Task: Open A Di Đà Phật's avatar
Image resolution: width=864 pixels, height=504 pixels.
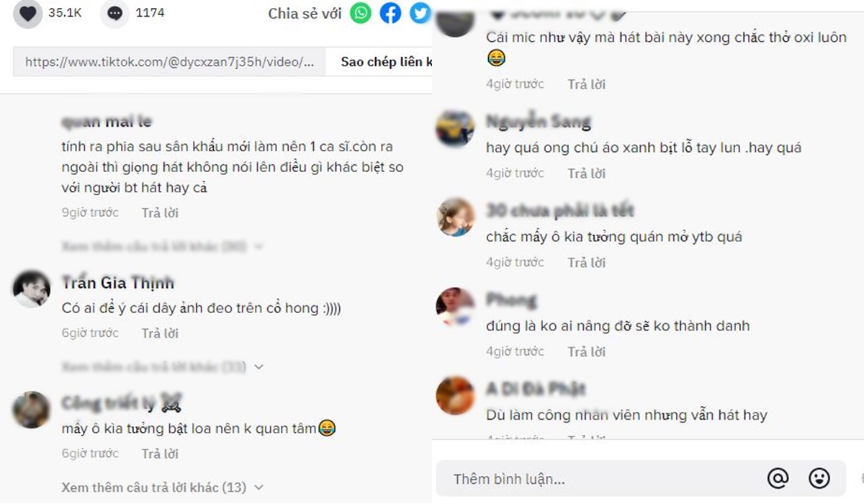Action: [x=456, y=395]
